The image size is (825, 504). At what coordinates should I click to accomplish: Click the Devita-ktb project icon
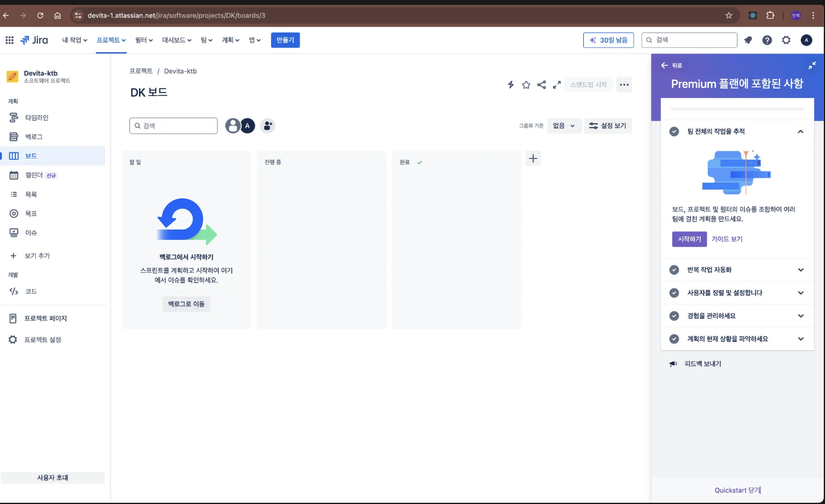coord(12,77)
